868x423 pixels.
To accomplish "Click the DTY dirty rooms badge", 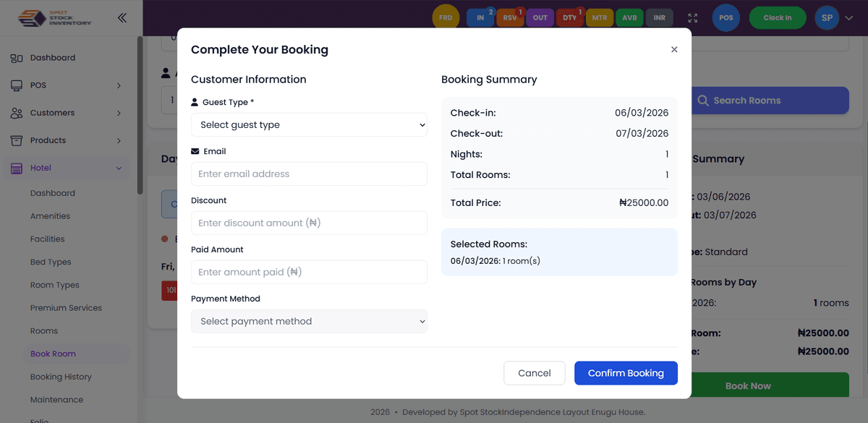I will [x=569, y=18].
